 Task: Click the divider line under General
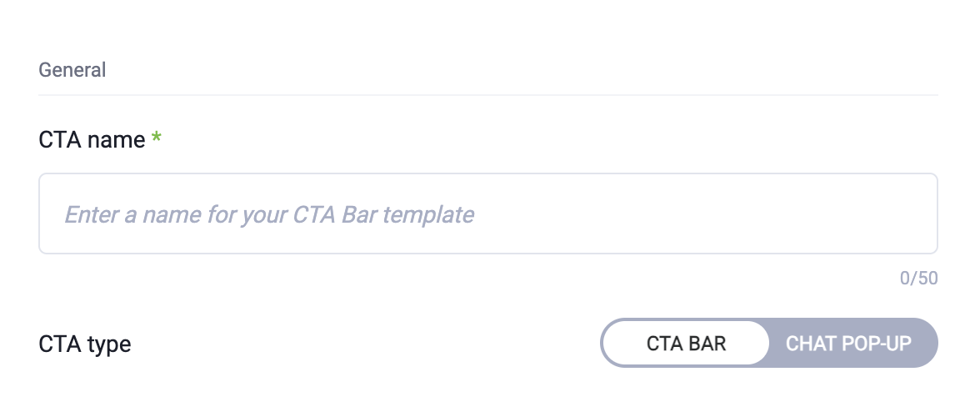point(487,95)
